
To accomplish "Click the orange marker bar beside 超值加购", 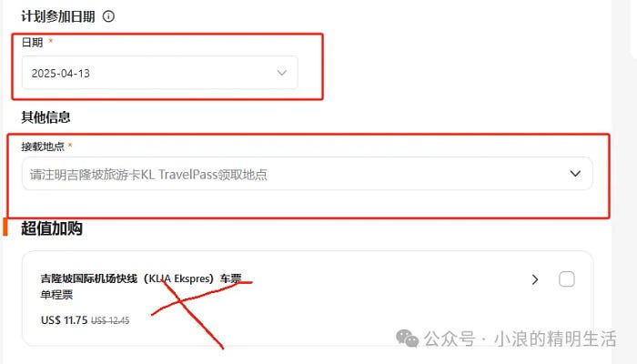I will coord(5,227).
